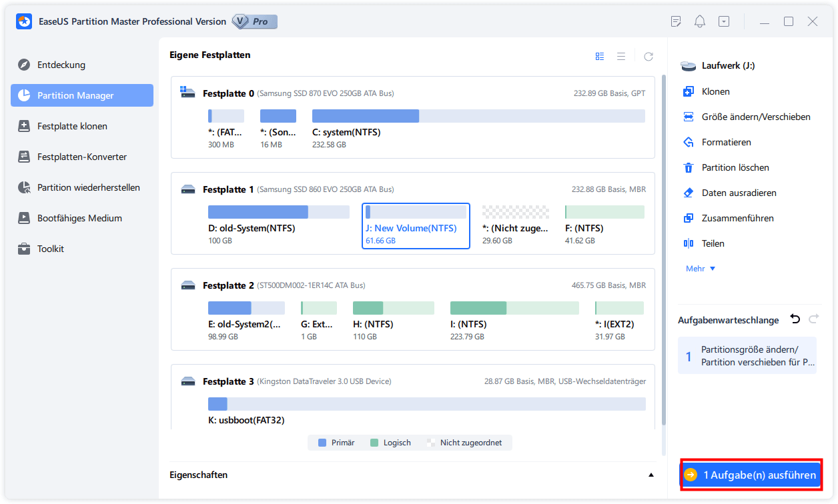Select the 300 MB FAT partition

[x=226, y=129]
